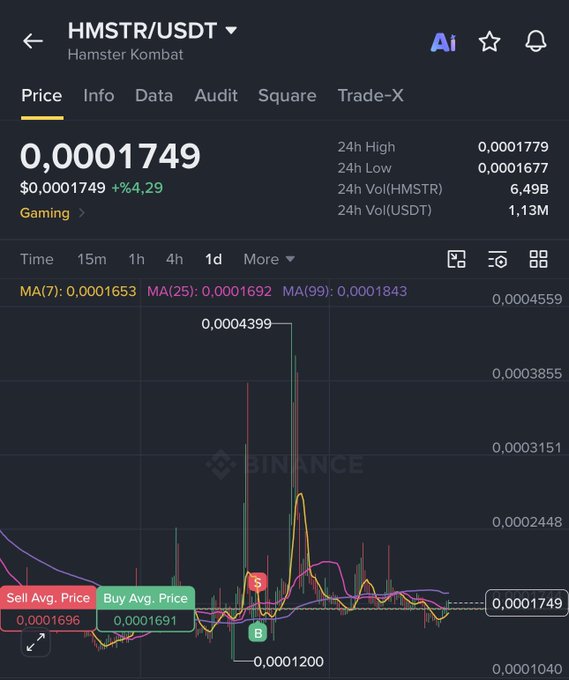Switch to the Info tab

[x=99, y=95]
